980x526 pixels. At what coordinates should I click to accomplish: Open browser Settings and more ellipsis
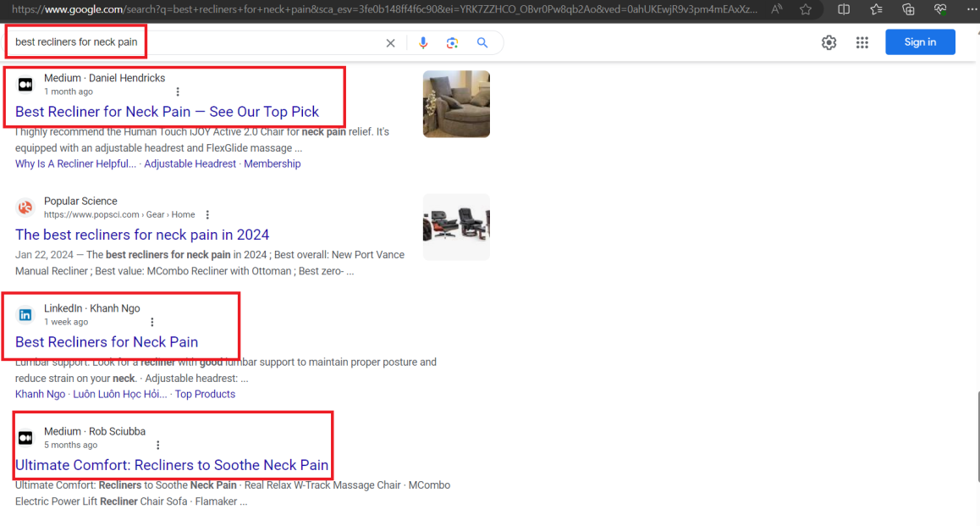click(x=972, y=9)
